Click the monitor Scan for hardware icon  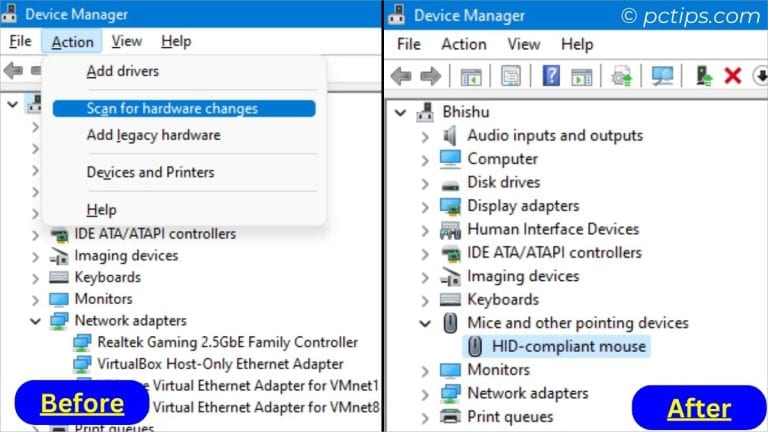(x=661, y=76)
